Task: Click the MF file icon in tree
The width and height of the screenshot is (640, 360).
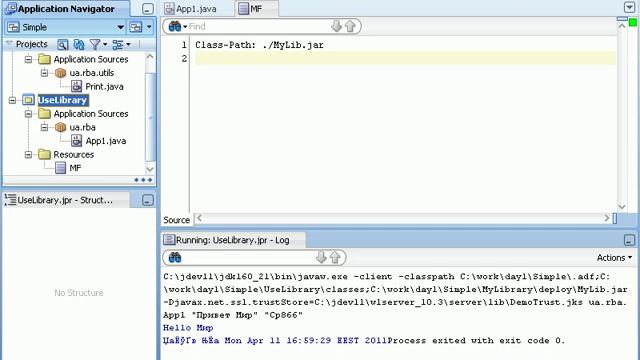Action: pos(60,168)
